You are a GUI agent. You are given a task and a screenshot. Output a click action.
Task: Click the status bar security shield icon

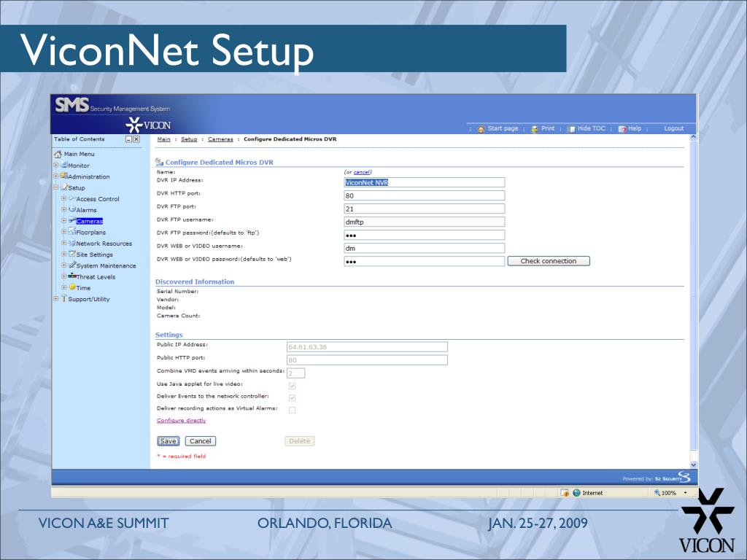(x=565, y=493)
